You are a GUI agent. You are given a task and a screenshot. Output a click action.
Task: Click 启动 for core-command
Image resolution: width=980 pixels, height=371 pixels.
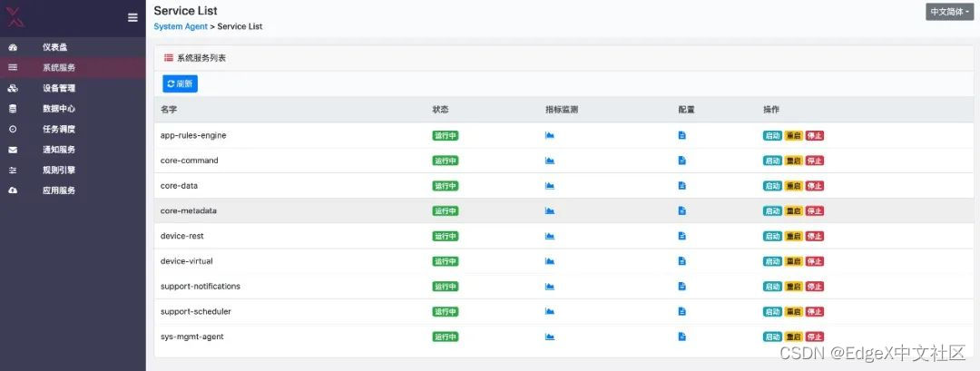tap(772, 161)
